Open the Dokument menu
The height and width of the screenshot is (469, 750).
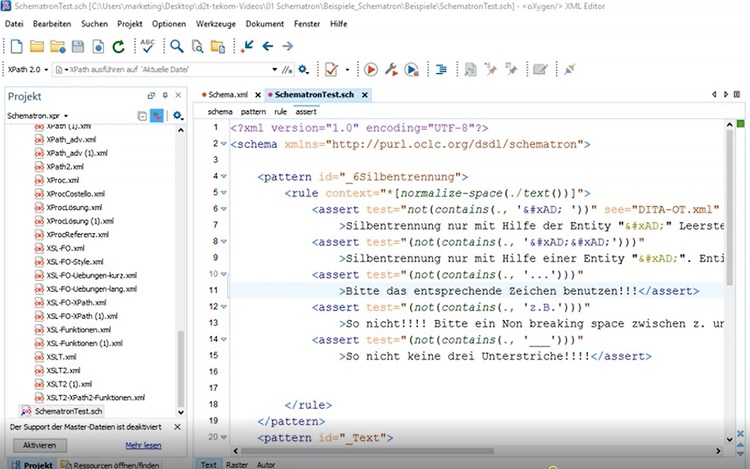(265, 23)
